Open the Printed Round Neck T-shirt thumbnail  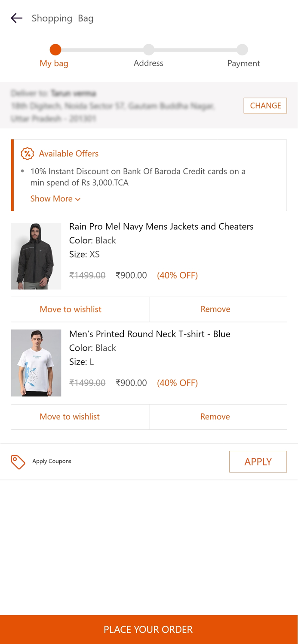click(x=36, y=363)
